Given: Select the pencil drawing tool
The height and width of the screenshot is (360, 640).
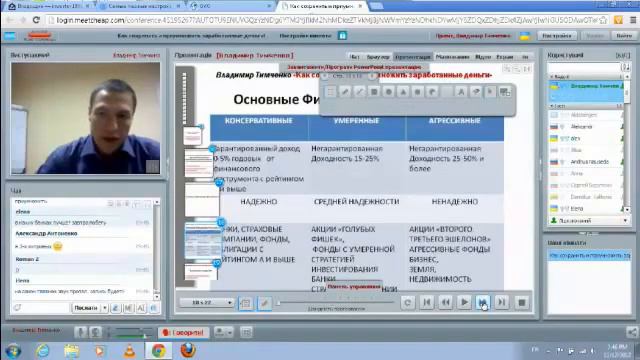Looking at the screenshot, I should click(345, 92).
